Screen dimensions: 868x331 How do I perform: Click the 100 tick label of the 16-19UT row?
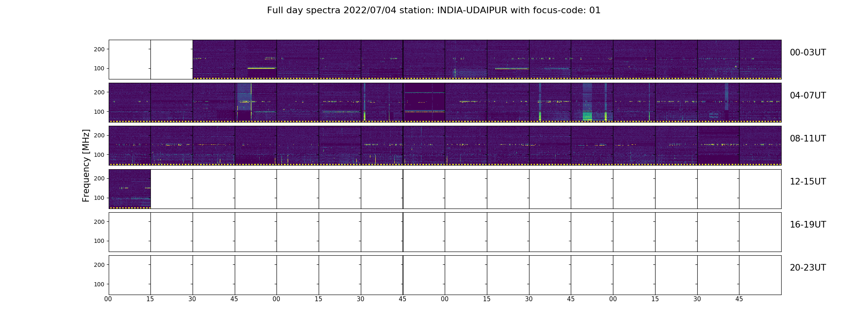pyautogui.click(x=99, y=241)
